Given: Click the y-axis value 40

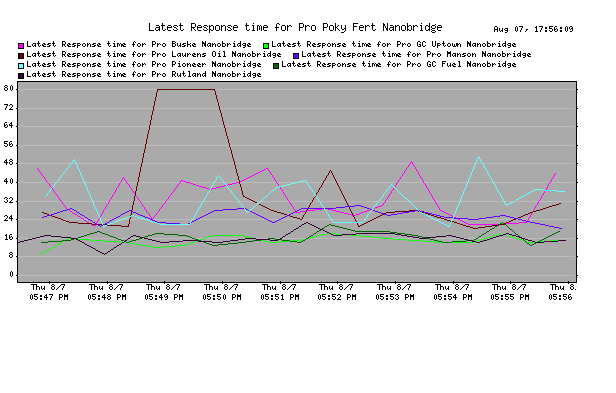Looking at the screenshot, I should pos(9,182).
